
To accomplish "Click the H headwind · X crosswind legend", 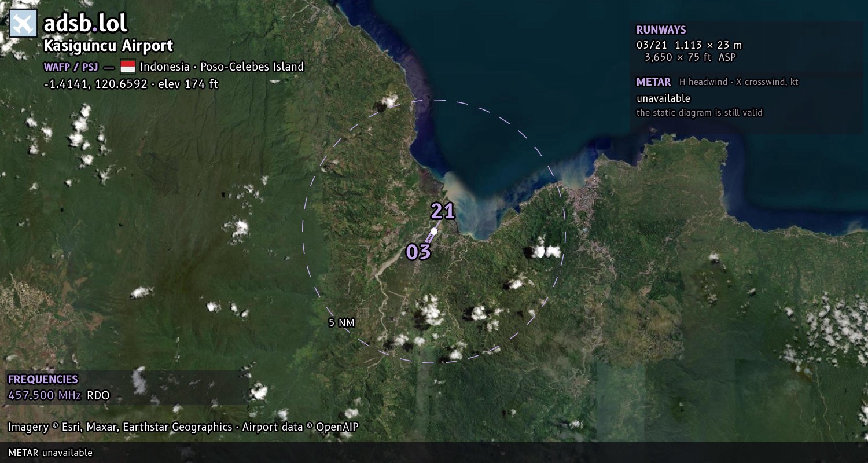I will click(x=739, y=82).
